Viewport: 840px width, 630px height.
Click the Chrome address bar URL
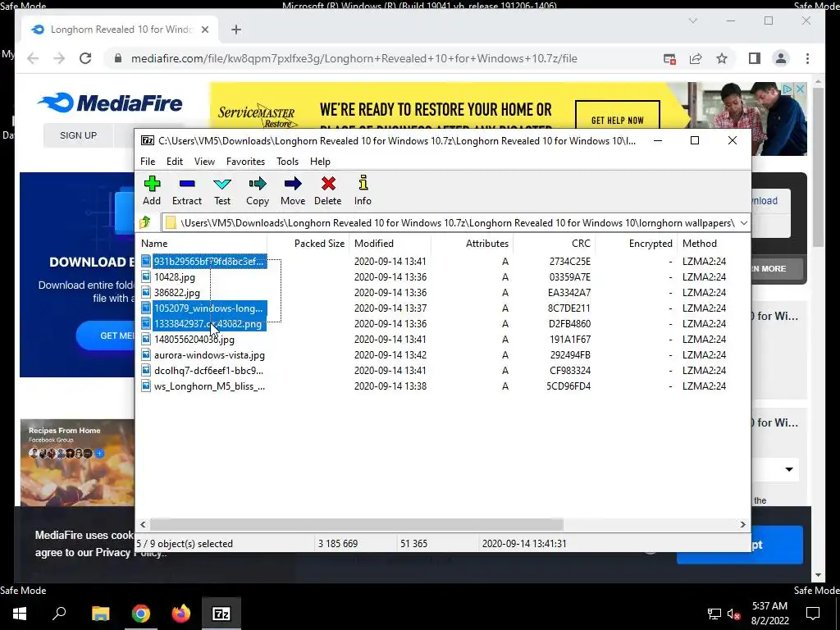coord(354,58)
